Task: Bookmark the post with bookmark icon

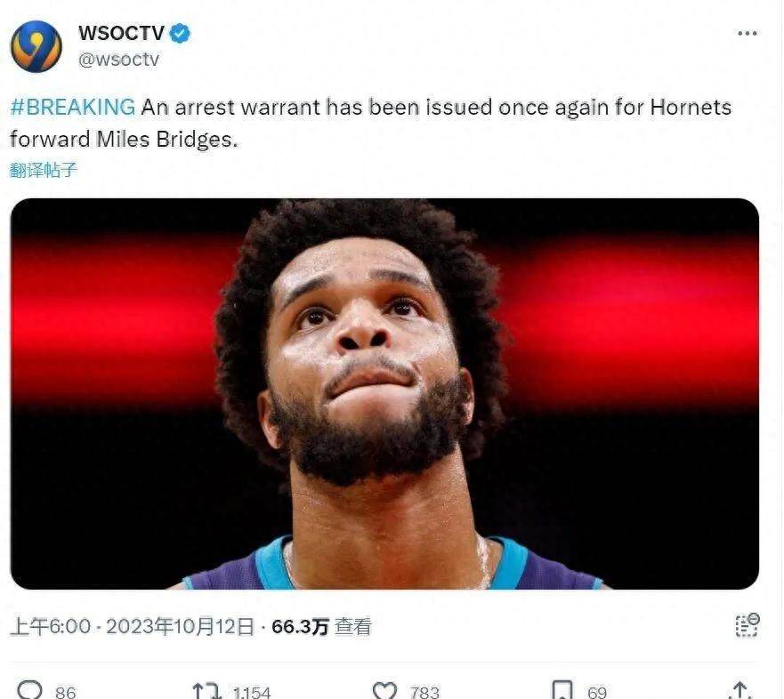Action: [562, 689]
